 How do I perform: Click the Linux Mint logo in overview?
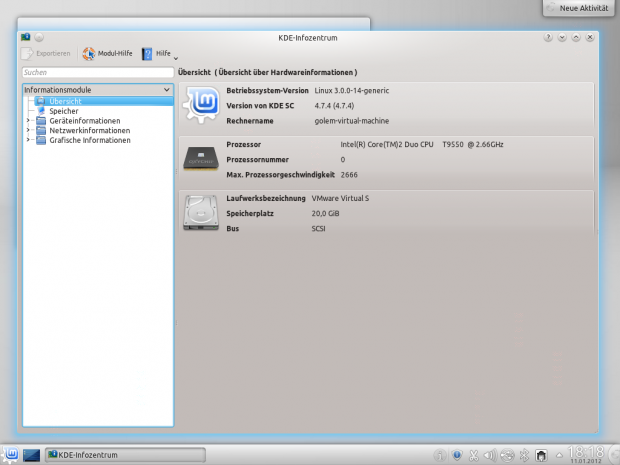pyautogui.click(x=201, y=105)
